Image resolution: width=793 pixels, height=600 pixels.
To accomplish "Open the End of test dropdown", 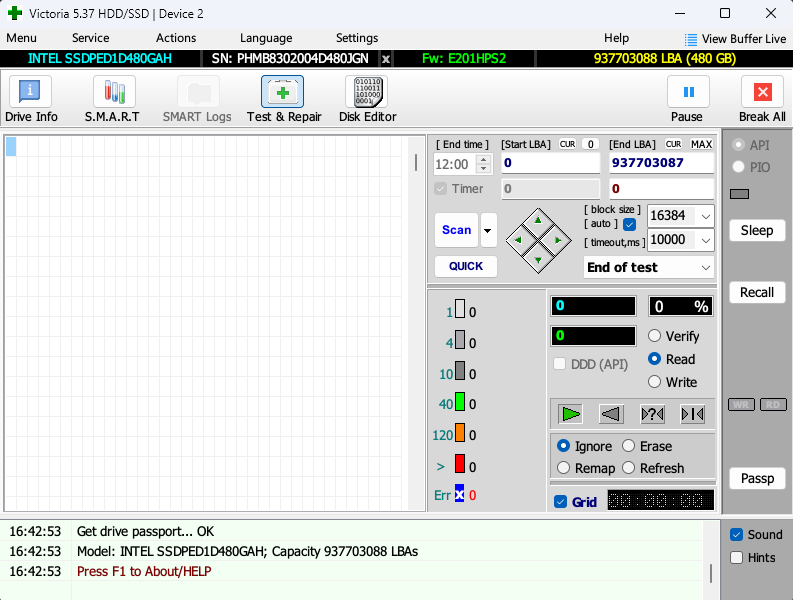I will click(x=706, y=267).
